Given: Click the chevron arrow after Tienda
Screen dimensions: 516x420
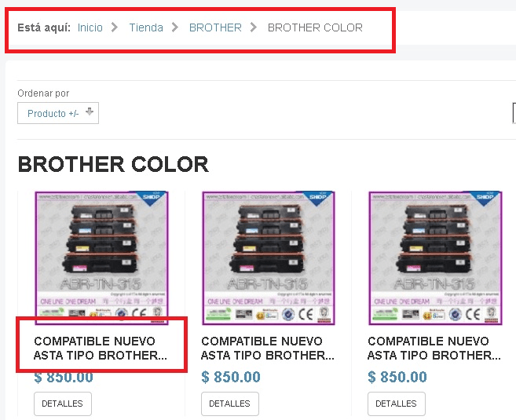Looking at the screenshot, I should (x=175, y=27).
